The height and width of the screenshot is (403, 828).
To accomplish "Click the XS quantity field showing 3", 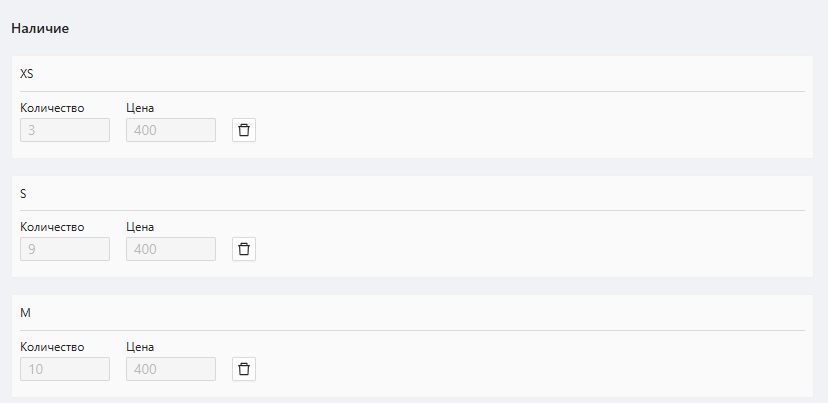I will (65, 130).
